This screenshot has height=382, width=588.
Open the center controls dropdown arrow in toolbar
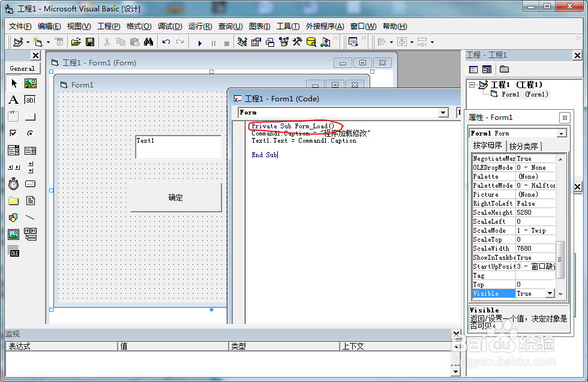[412, 42]
